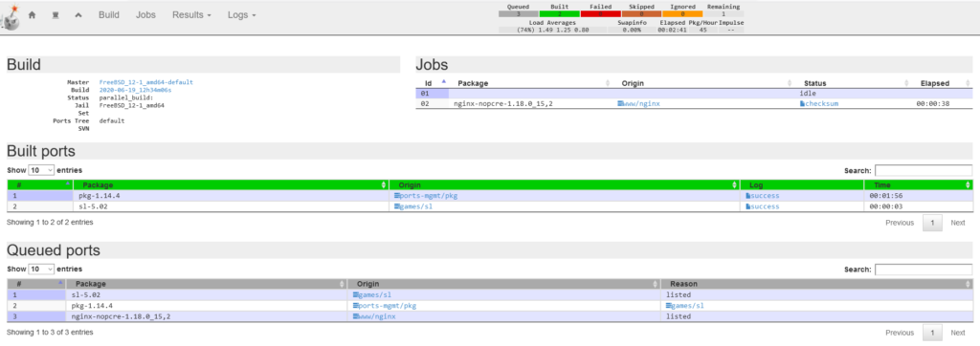The height and width of the screenshot is (346, 980).
Task: Click page 1 in Built ports pagination
Action: (x=932, y=223)
